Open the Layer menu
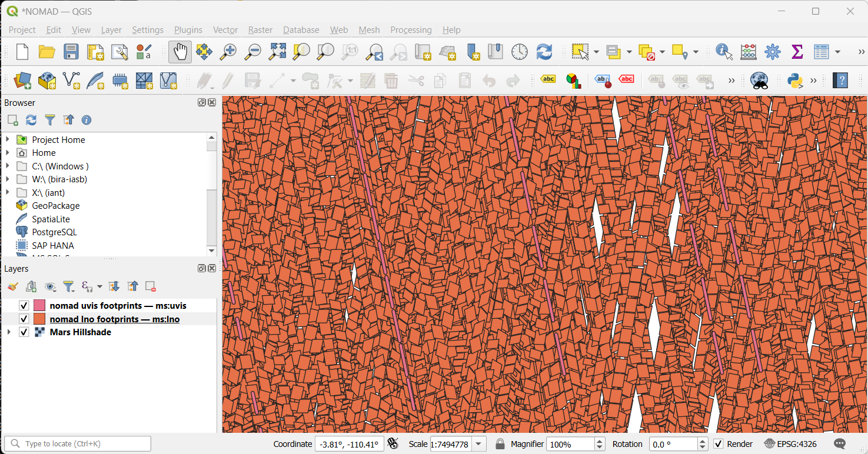Viewport: 868px width, 454px height. (x=111, y=30)
